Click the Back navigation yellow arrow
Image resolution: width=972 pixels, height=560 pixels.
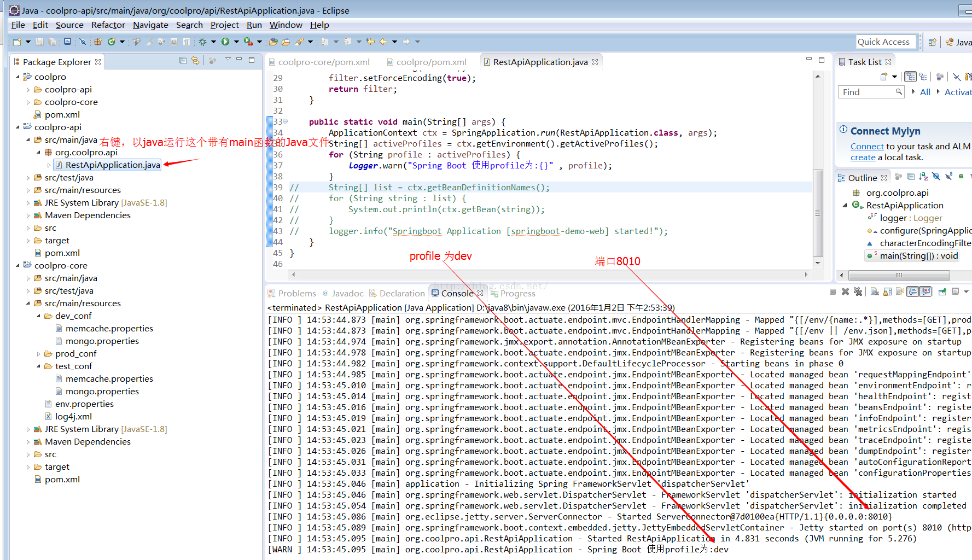tap(383, 42)
